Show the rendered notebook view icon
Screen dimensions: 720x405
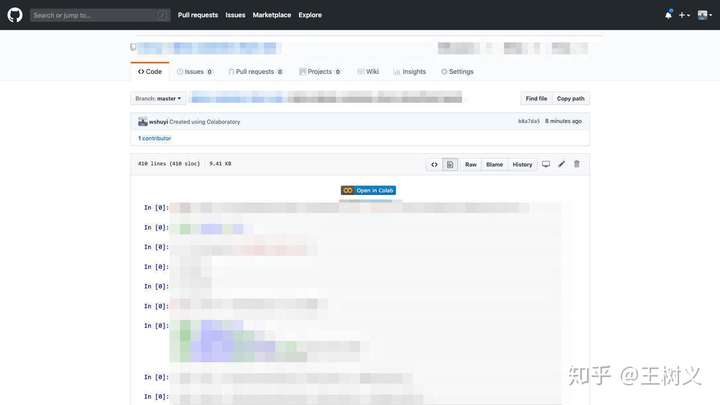[x=450, y=164]
